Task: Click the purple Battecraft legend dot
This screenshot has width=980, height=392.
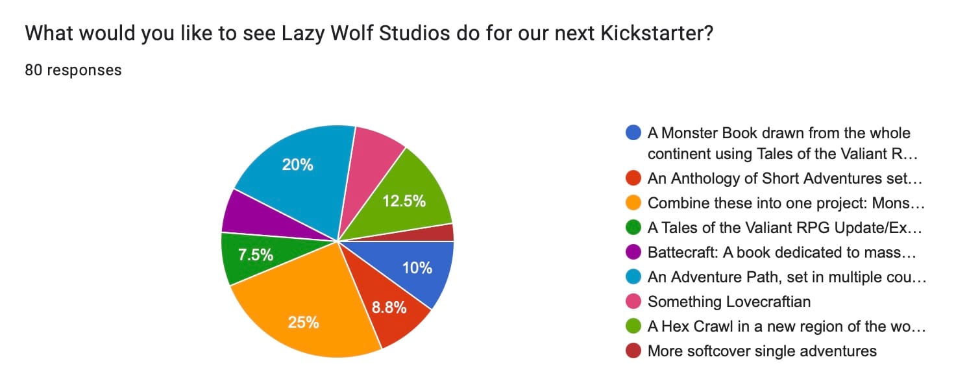Action: click(633, 252)
